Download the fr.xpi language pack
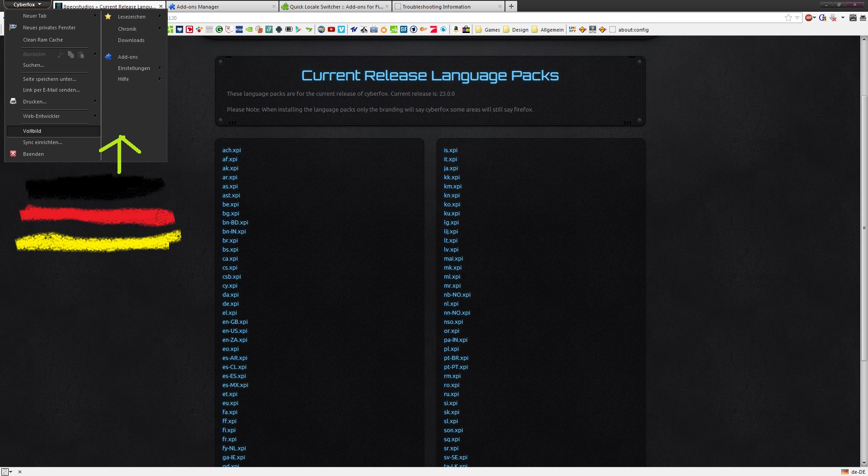868x476 pixels. coord(229,439)
